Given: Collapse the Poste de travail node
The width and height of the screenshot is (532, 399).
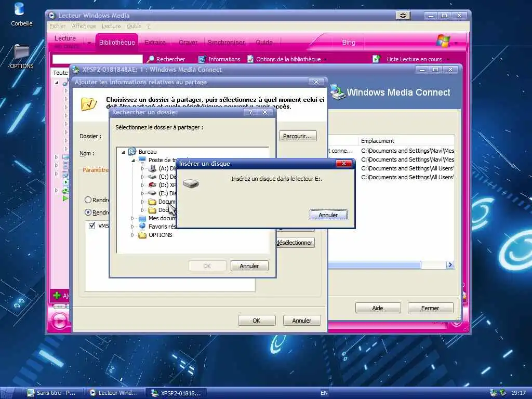Looking at the screenshot, I should [133, 160].
